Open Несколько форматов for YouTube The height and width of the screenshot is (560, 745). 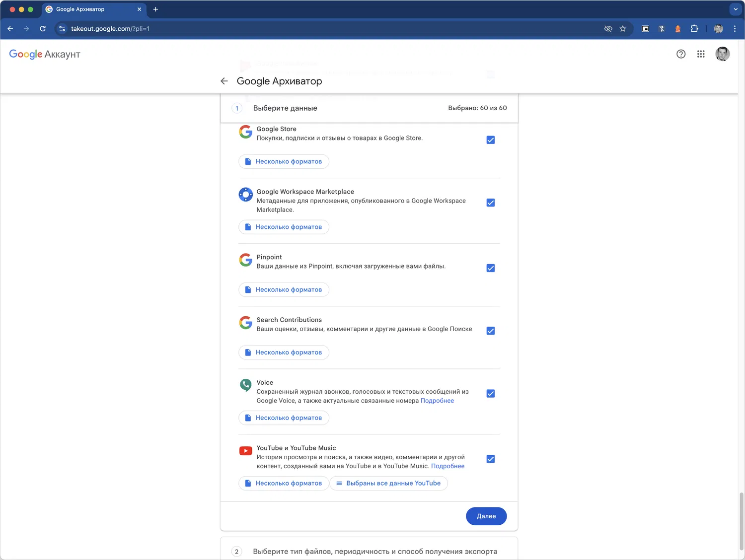click(x=284, y=484)
